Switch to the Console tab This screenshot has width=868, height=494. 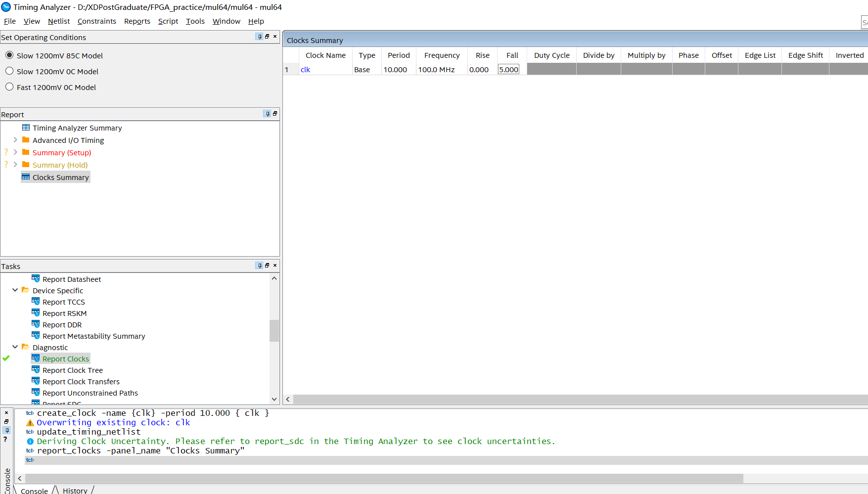(34, 491)
